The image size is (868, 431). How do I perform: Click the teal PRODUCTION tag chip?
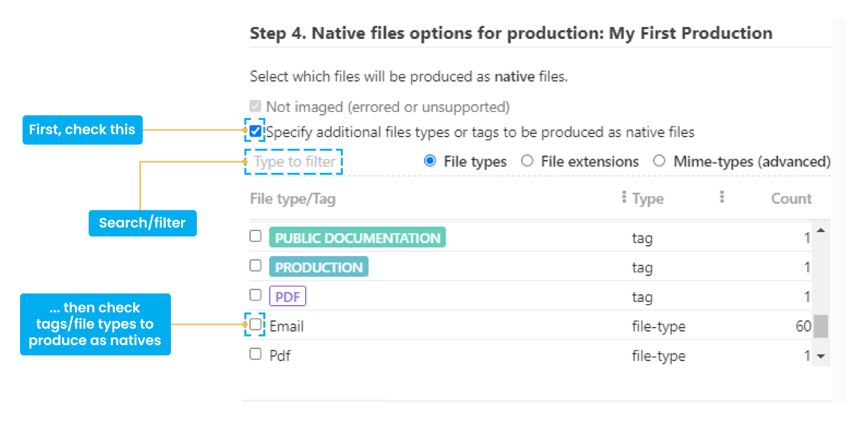tap(319, 267)
